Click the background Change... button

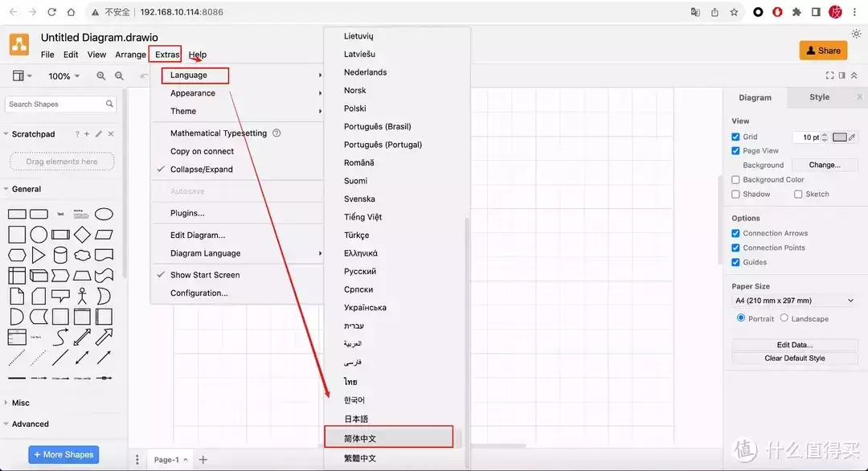[825, 165]
